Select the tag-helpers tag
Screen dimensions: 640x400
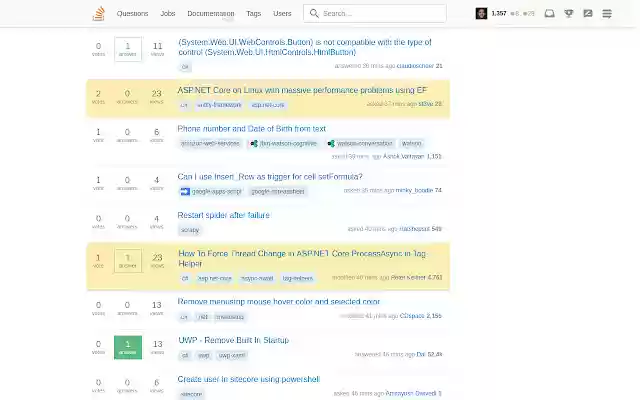pyautogui.click(x=298, y=278)
